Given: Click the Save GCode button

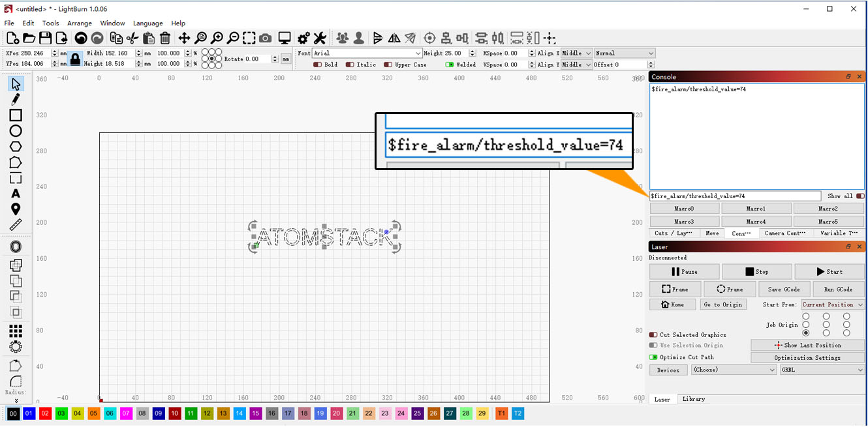Looking at the screenshot, I should 783,289.
